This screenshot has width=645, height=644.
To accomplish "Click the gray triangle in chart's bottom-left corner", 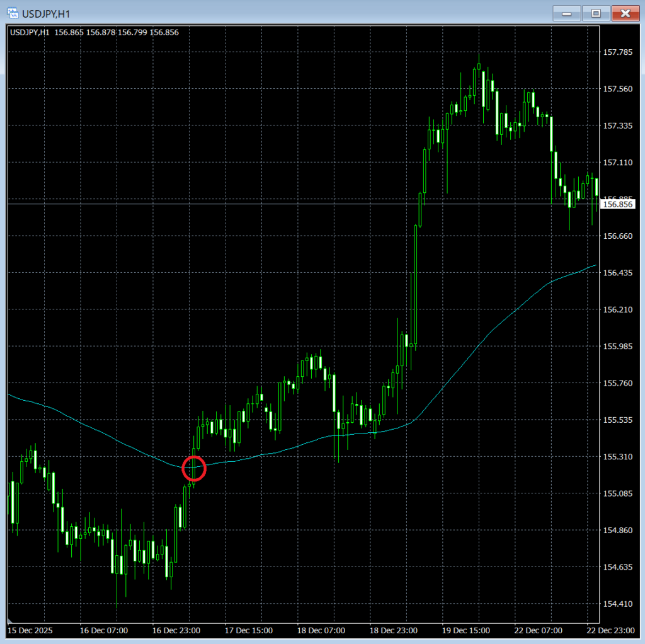I will (x=11, y=620).
